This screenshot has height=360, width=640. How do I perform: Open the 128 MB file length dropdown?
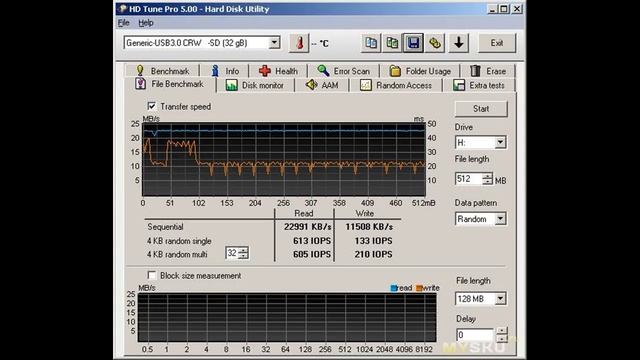(x=500, y=299)
